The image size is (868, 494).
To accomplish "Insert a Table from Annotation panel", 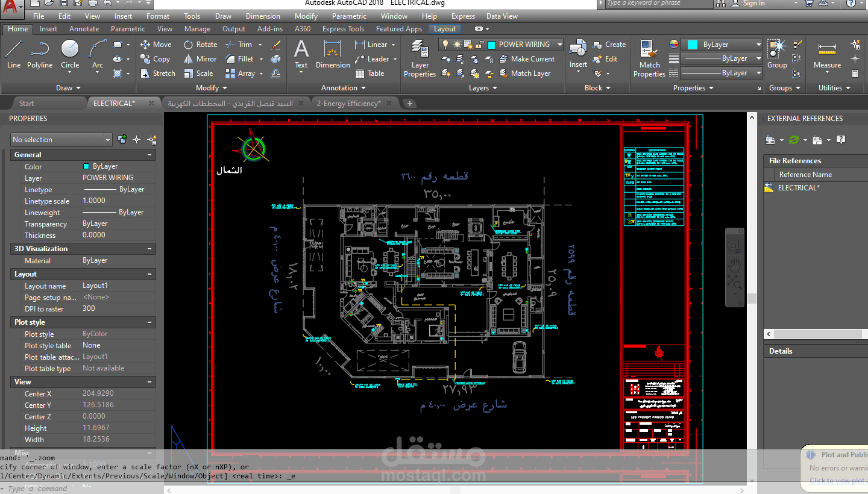I will (370, 73).
